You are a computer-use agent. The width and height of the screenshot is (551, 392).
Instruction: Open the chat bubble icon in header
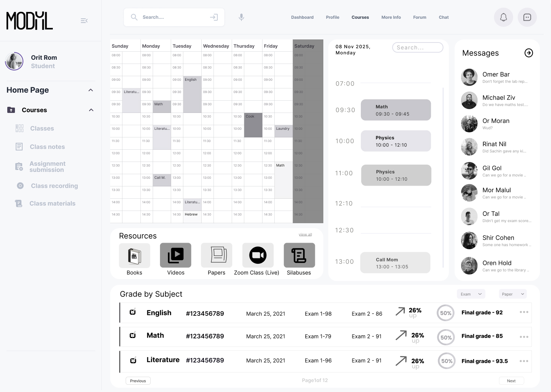(527, 17)
